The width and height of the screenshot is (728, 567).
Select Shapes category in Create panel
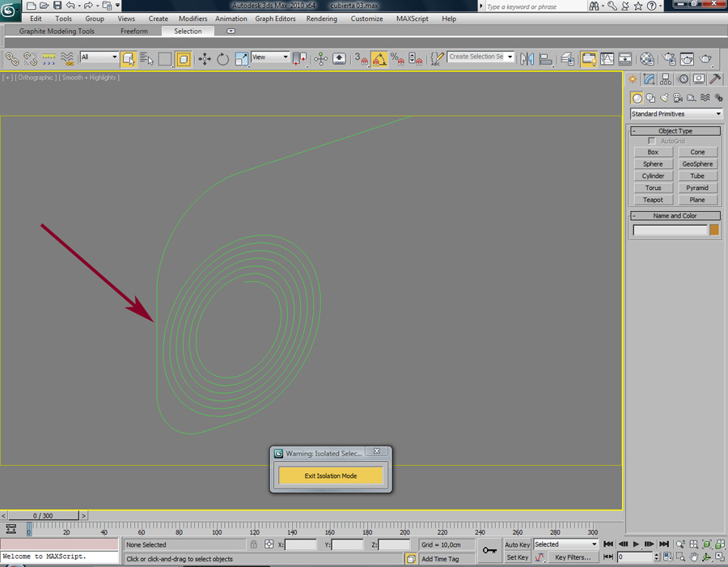coord(650,98)
